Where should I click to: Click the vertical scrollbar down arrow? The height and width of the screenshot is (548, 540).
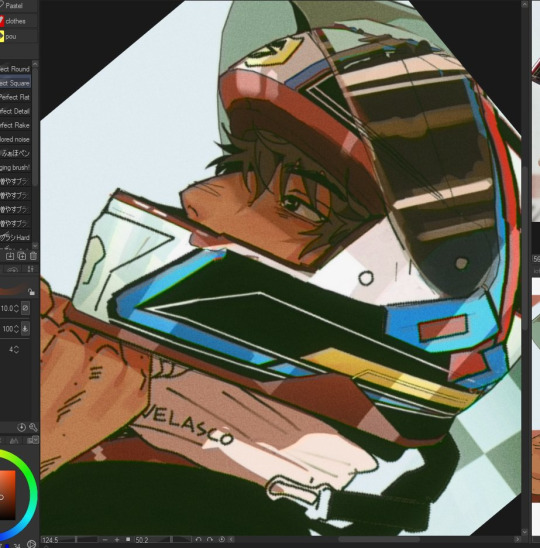[x=525, y=532]
